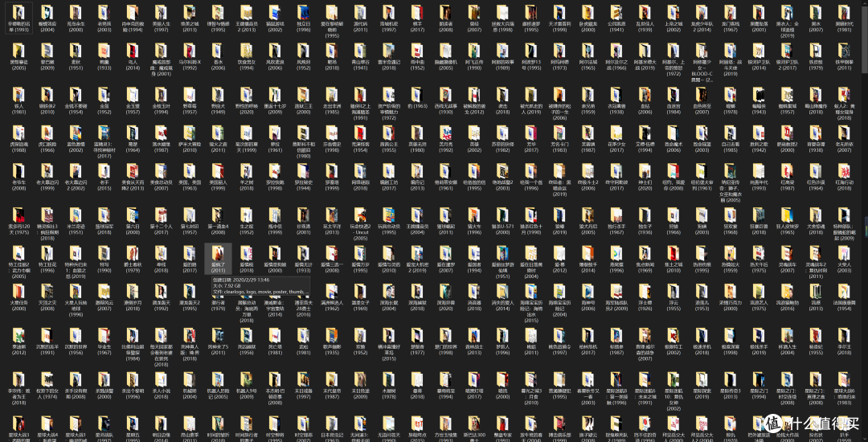Select the 上帝之城 (2002) folder

click(x=674, y=18)
